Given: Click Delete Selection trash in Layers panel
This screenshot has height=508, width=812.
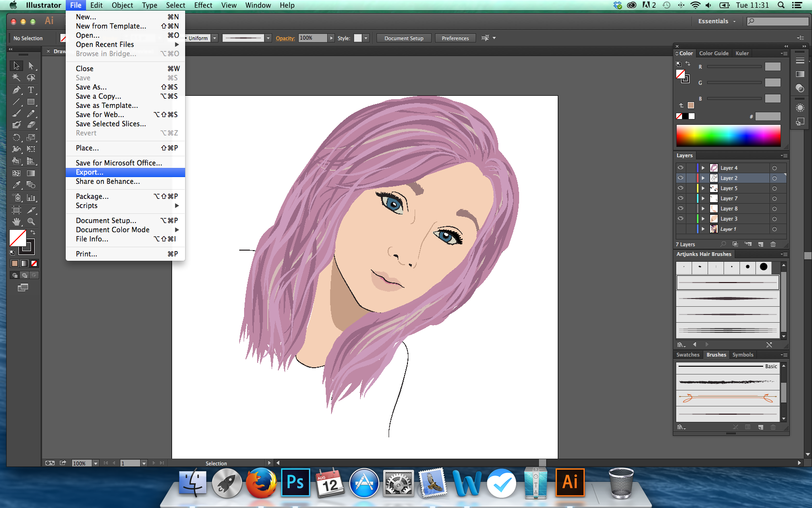Looking at the screenshot, I should point(773,244).
